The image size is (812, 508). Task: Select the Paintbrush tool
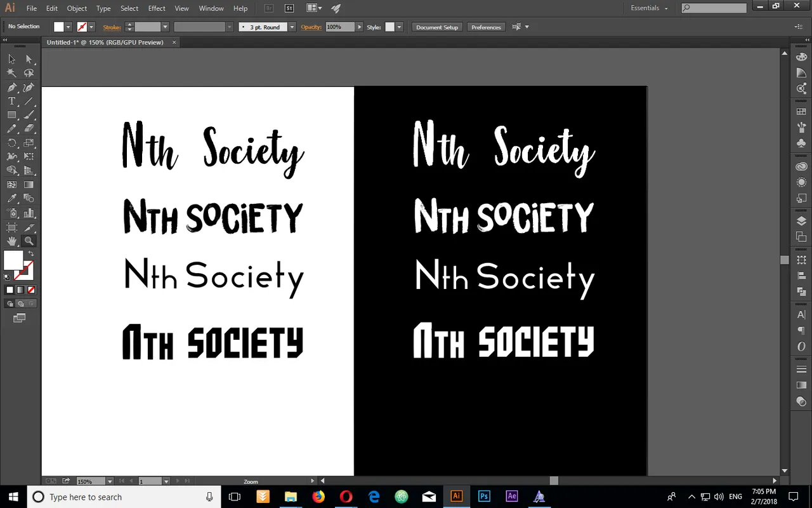pyautogui.click(x=29, y=115)
